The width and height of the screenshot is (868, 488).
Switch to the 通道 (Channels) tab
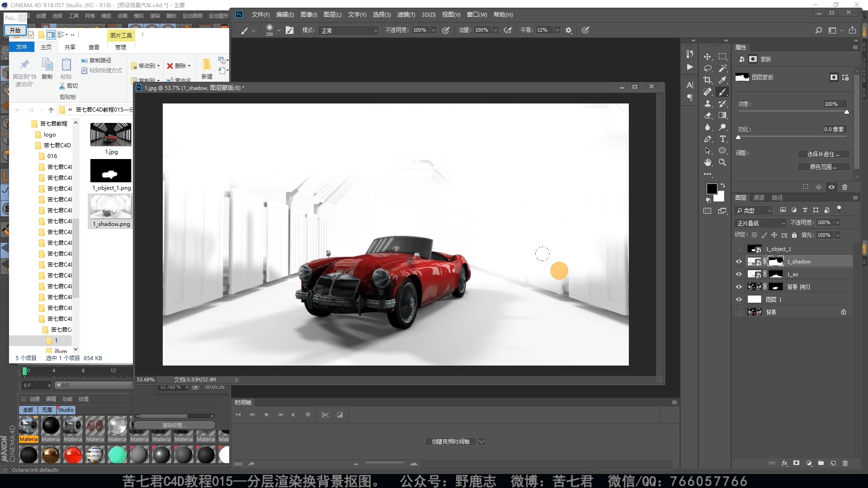pos(759,198)
